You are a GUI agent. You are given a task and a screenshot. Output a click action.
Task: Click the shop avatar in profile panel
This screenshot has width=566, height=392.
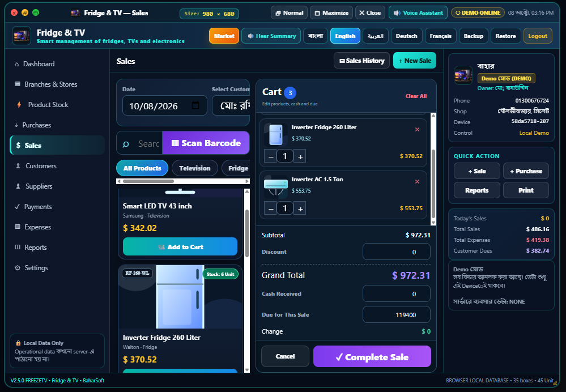pos(463,75)
